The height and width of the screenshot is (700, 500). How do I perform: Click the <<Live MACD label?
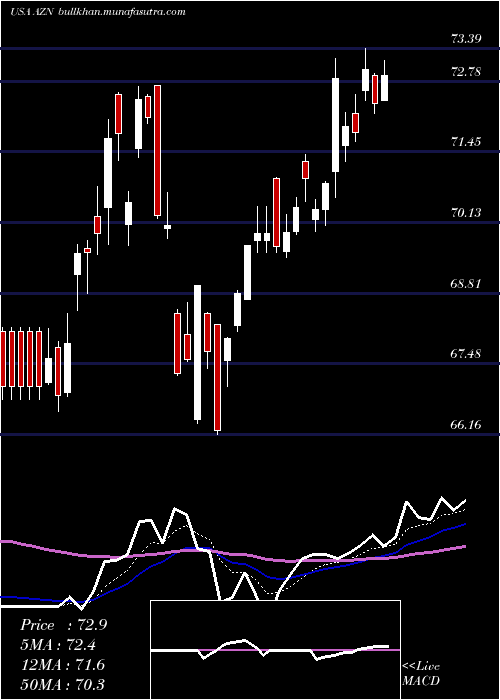pos(421,674)
